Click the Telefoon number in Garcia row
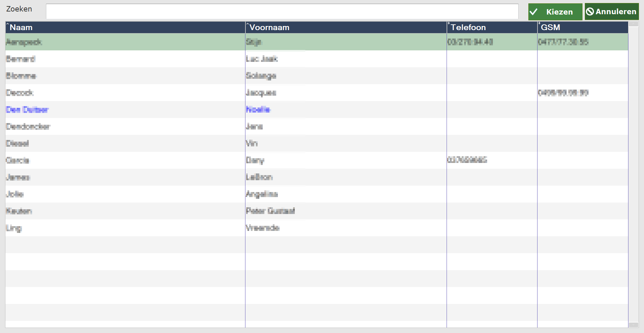 pyautogui.click(x=467, y=160)
